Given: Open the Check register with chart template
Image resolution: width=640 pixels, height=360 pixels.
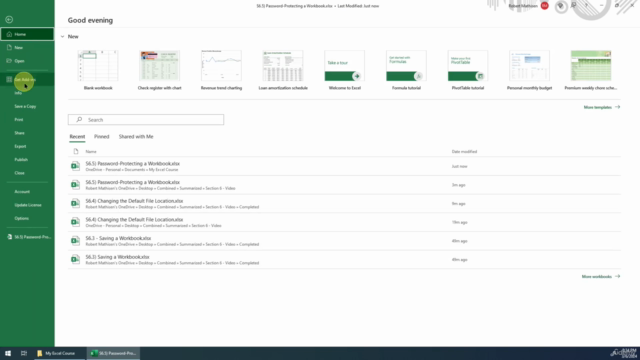Looking at the screenshot, I should pyautogui.click(x=160, y=70).
